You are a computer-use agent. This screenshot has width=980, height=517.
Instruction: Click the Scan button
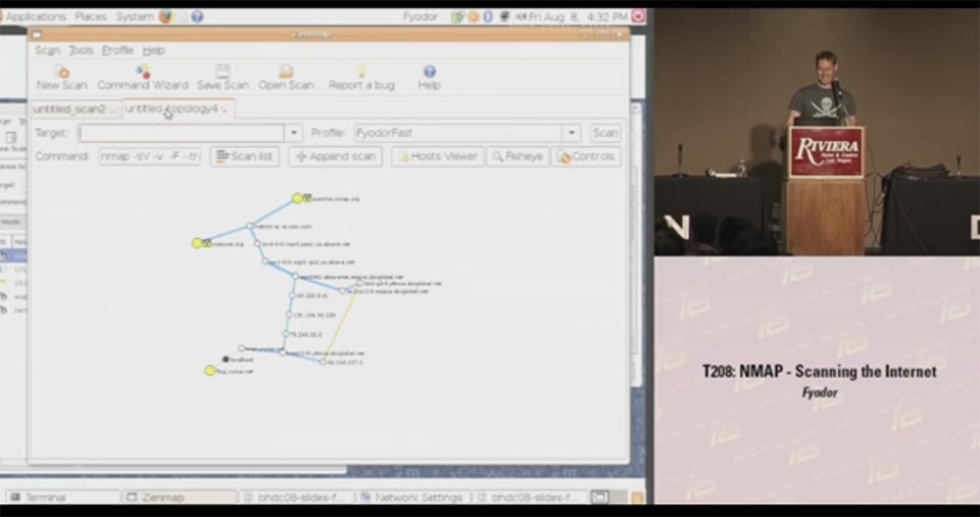point(605,133)
